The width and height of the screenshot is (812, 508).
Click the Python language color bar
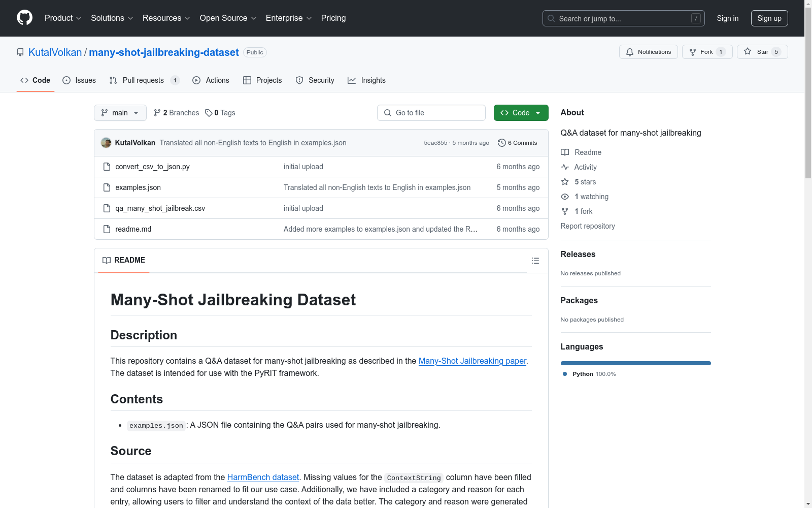coord(635,363)
